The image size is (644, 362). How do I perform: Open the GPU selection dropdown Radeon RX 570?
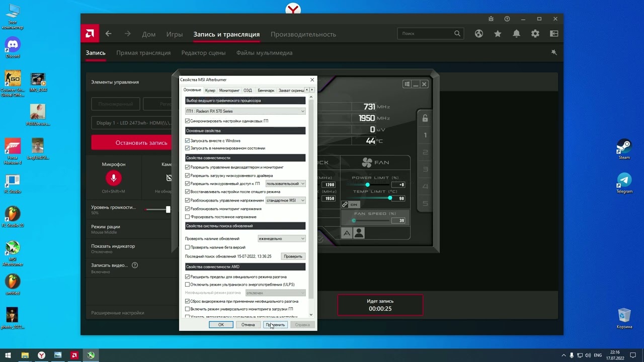pyautogui.click(x=245, y=111)
